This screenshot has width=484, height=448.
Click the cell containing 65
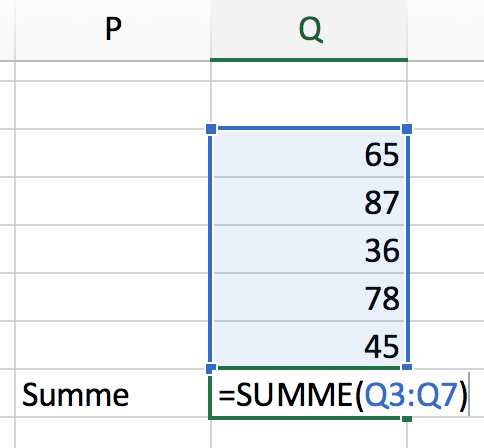tap(309, 153)
